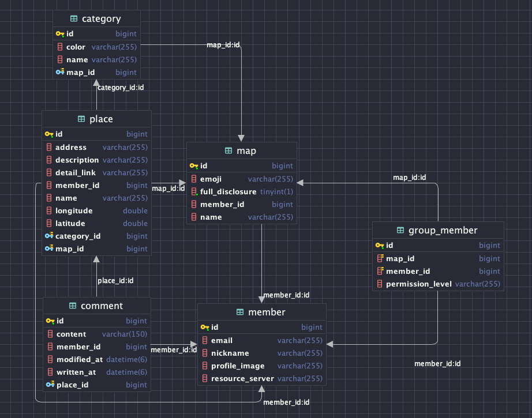Click the place latitude column row
Viewport: 532px width, 418px height.
[x=97, y=223]
